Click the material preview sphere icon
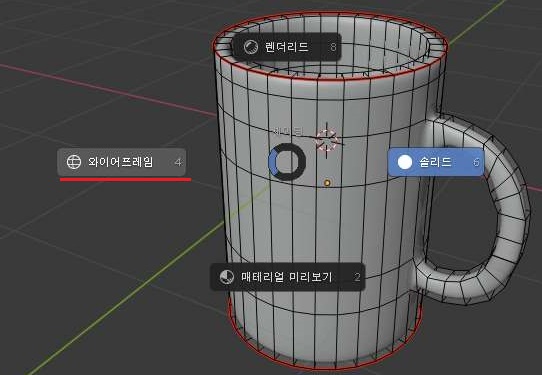The image size is (542, 375). (227, 277)
